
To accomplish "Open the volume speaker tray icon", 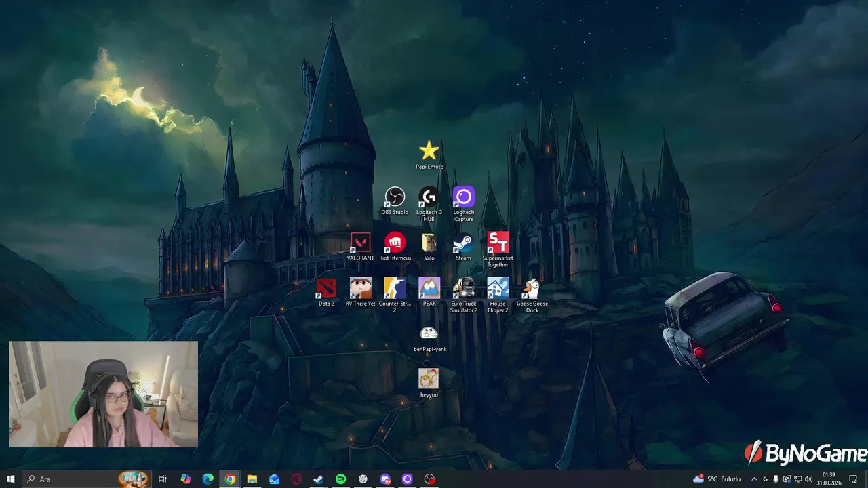I will (808, 479).
